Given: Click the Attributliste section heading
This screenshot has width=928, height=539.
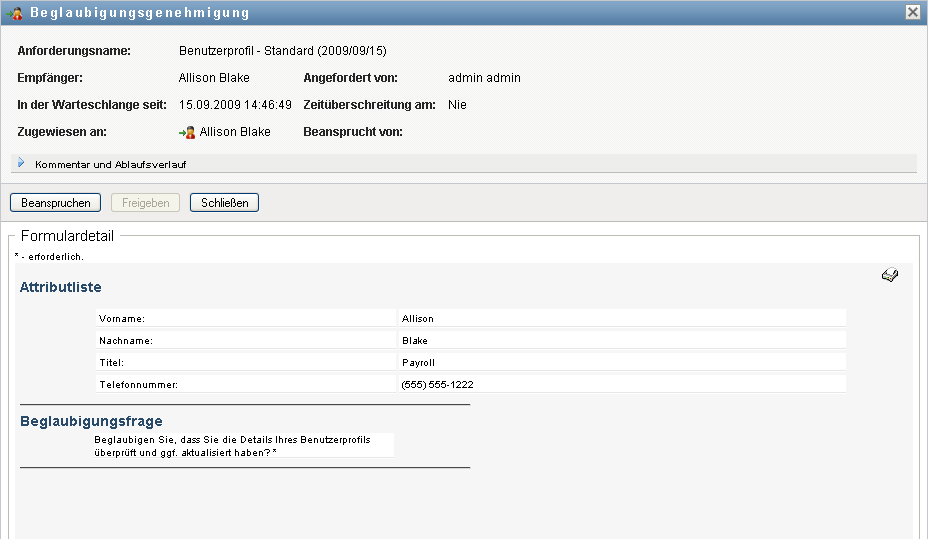Looking at the screenshot, I should (61, 288).
